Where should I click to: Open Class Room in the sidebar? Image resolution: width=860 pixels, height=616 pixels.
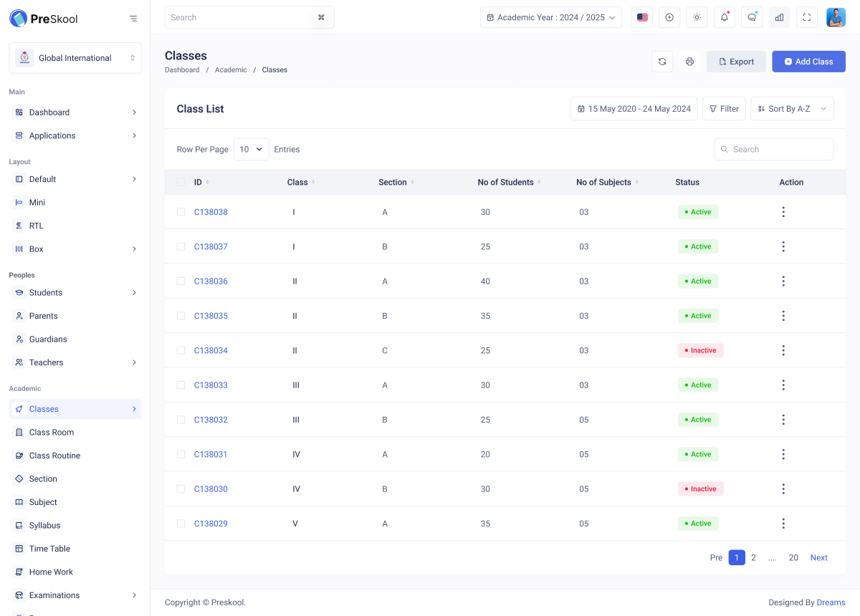point(52,432)
